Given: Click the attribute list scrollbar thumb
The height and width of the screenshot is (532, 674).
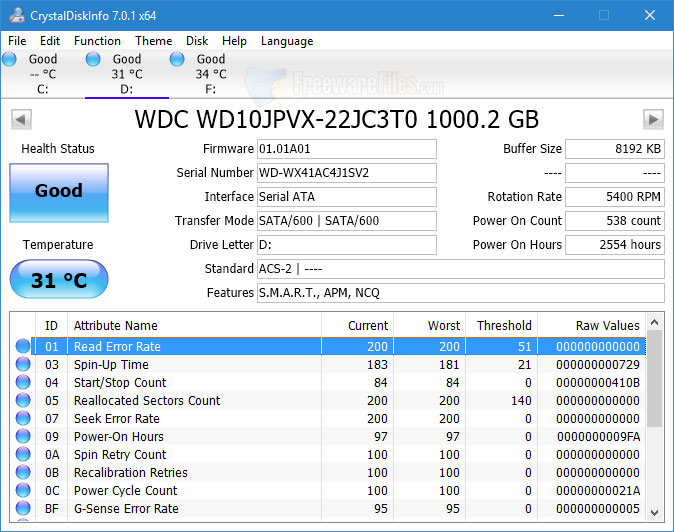Looking at the screenshot, I should tap(655, 379).
